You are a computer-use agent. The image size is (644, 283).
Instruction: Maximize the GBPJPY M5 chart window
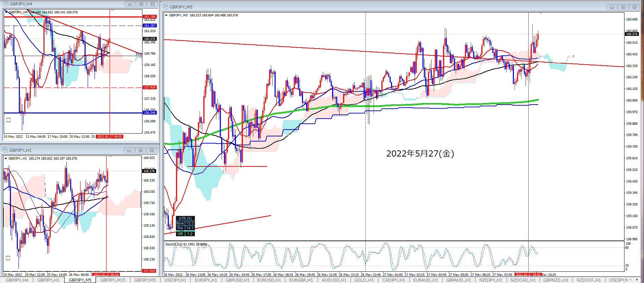(x=623, y=7)
